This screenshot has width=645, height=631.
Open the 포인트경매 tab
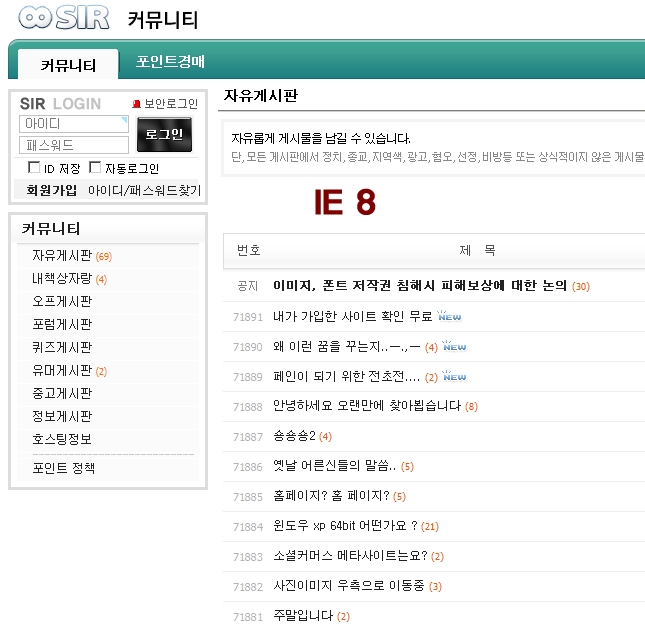(x=170, y=62)
